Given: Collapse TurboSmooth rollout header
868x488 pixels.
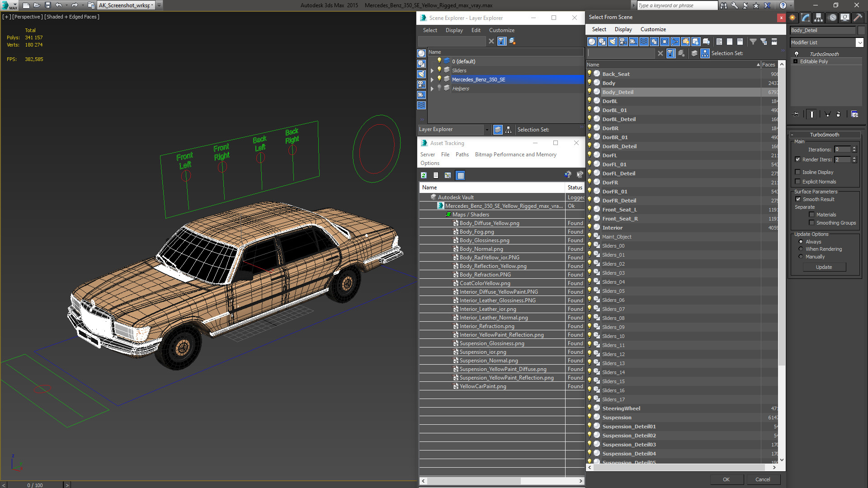Looking at the screenshot, I should (824, 135).
